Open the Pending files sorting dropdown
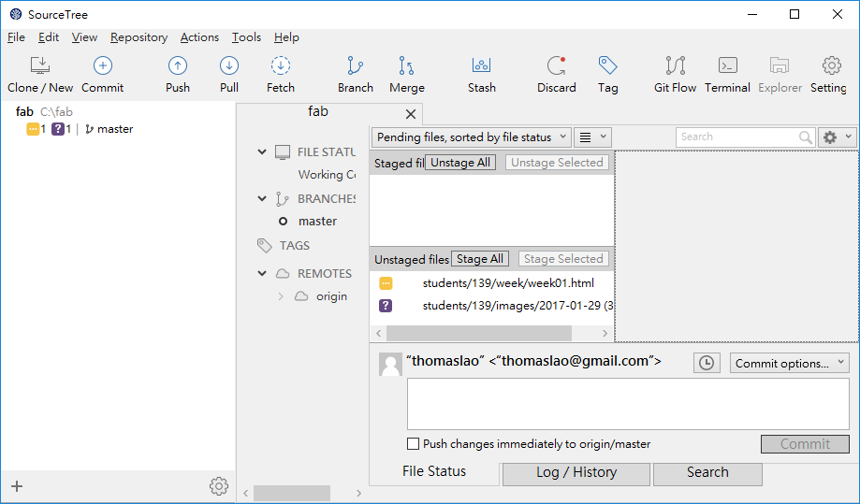Screen dimensions: 860x504 [x=471, y=137]
